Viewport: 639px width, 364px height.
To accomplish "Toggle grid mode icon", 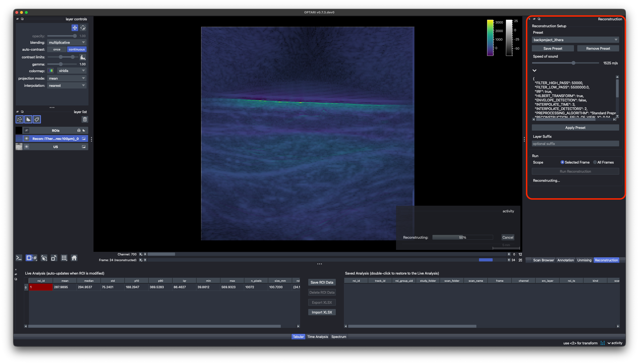I will click(x=64, y=258).
